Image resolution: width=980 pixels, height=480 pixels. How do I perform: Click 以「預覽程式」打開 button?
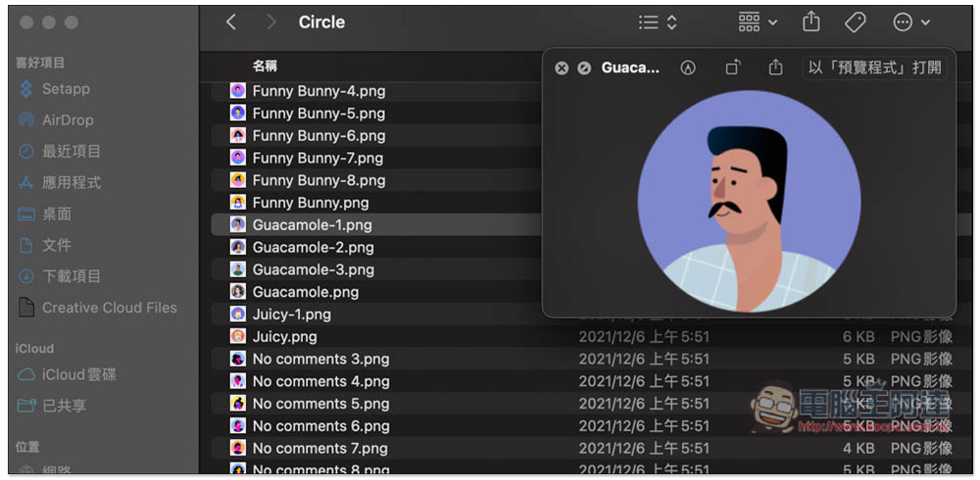coord(874,68)
